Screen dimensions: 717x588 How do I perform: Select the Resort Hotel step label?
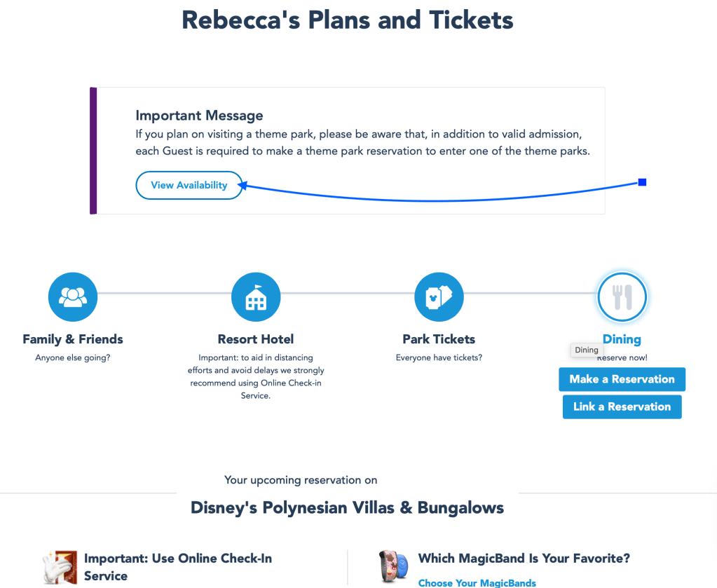(x=256, y=339)
